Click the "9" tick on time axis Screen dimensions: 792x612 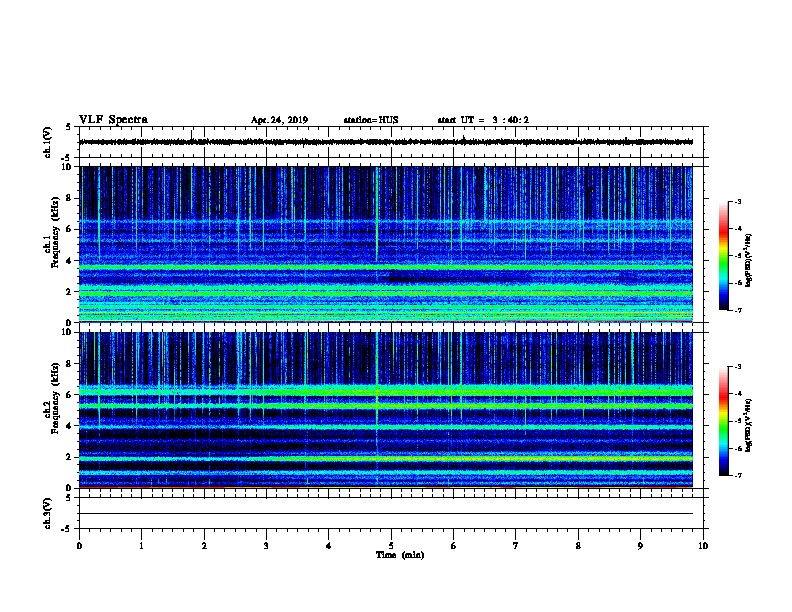tap(640, 545)
